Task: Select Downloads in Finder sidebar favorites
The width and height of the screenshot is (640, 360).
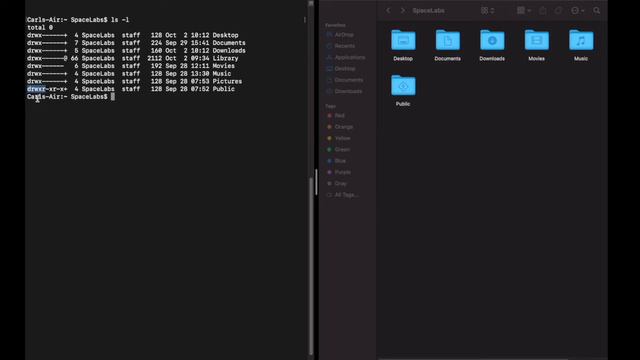Action: (344, 91)
